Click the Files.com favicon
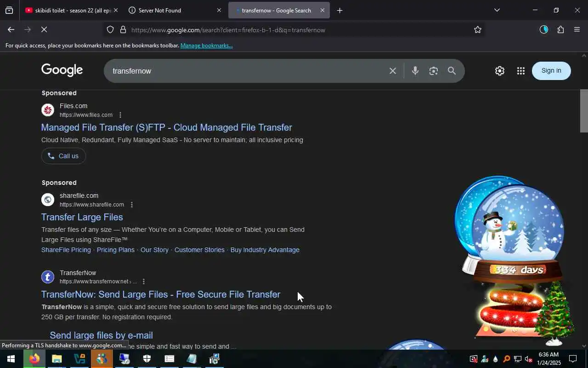This screenshot has height=368, width=588. coord(48,110)
